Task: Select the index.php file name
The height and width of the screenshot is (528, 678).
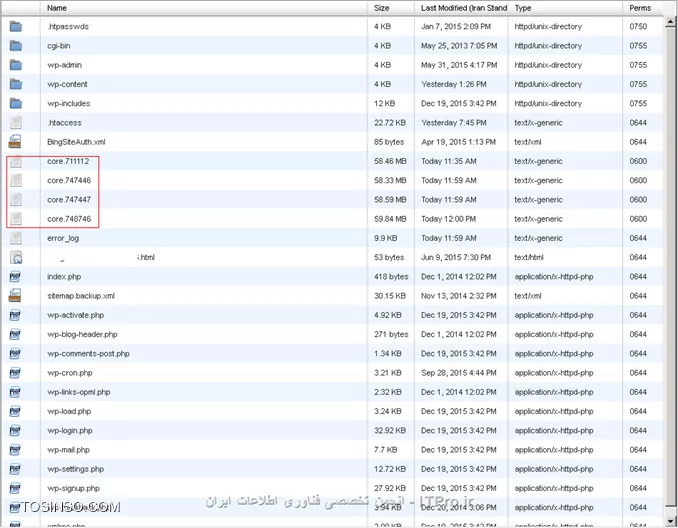Action: 64,277
